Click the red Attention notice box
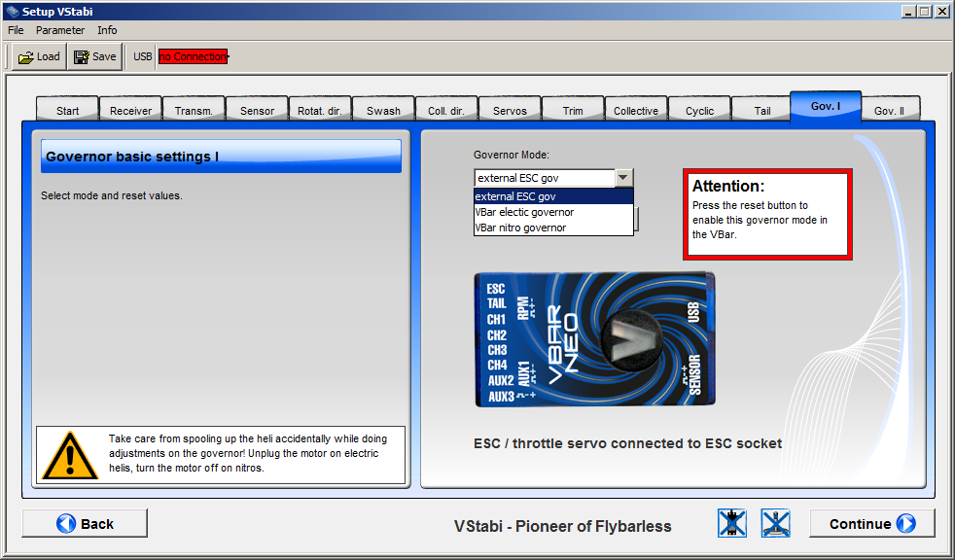 [x=767, y=214]
